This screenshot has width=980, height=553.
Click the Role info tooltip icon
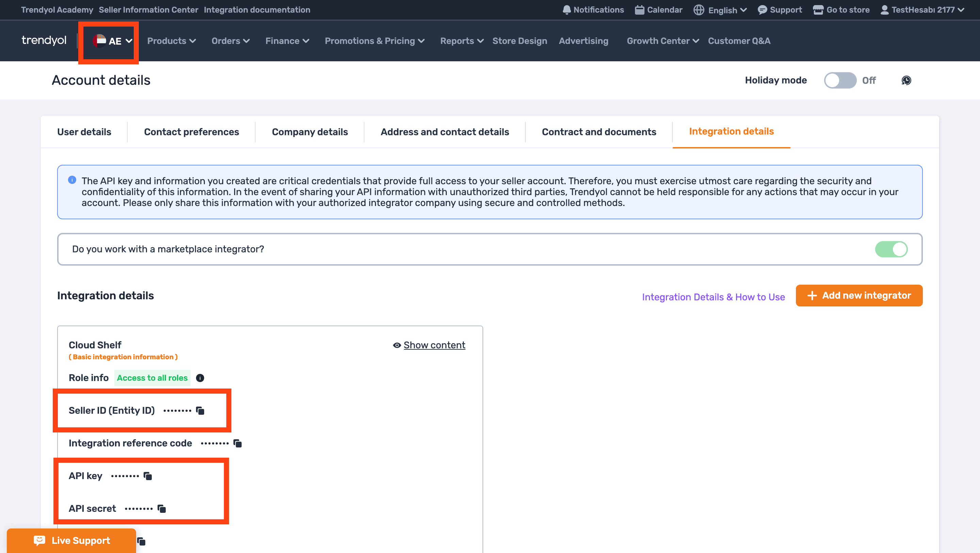click(200, 378)
